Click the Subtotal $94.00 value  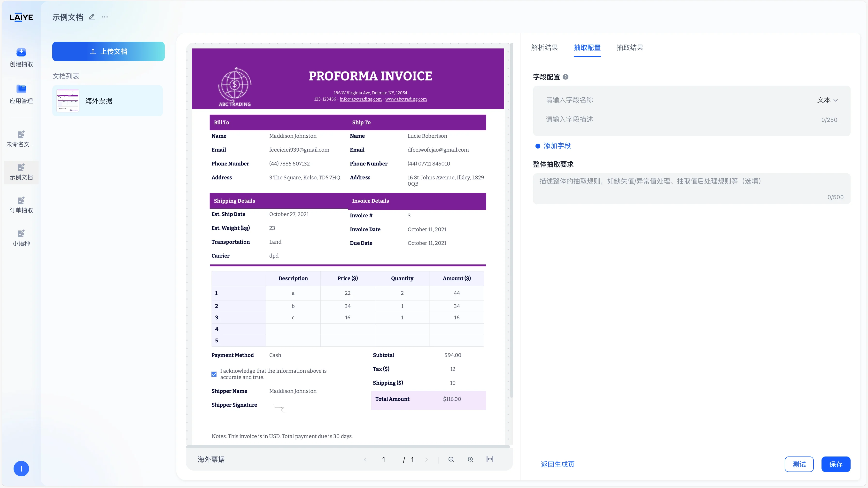click(453, 355)
